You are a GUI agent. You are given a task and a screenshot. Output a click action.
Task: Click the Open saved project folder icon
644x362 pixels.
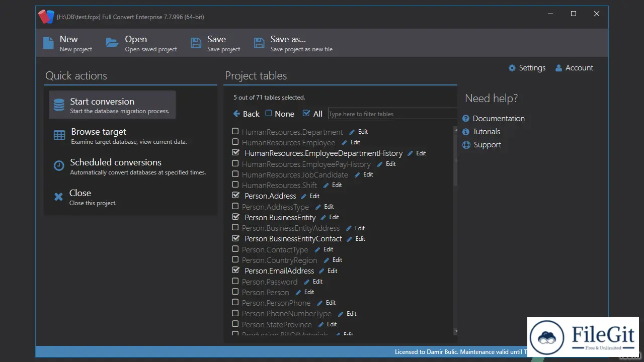pyautogui.click(x=112, y=43)
